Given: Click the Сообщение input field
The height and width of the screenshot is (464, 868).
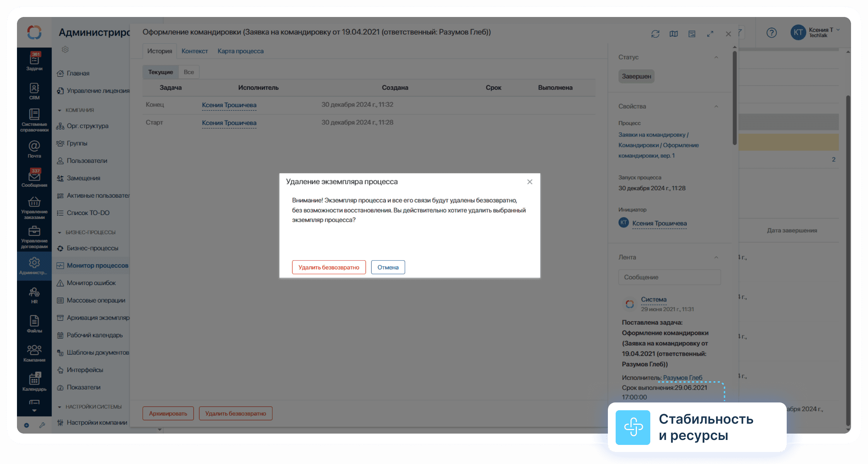Looking at the screenshot, I should pyautogui.click(x=669, y=277).
